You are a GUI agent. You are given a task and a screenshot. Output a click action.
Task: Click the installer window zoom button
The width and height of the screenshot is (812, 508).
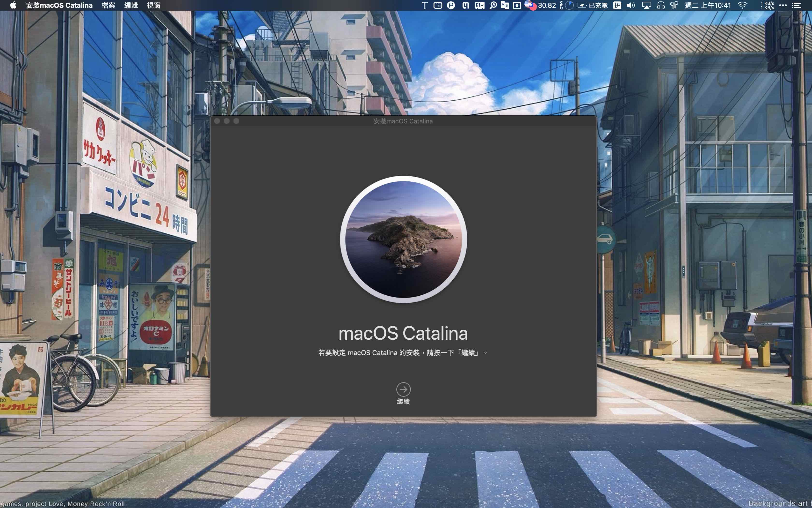[237, 121]
